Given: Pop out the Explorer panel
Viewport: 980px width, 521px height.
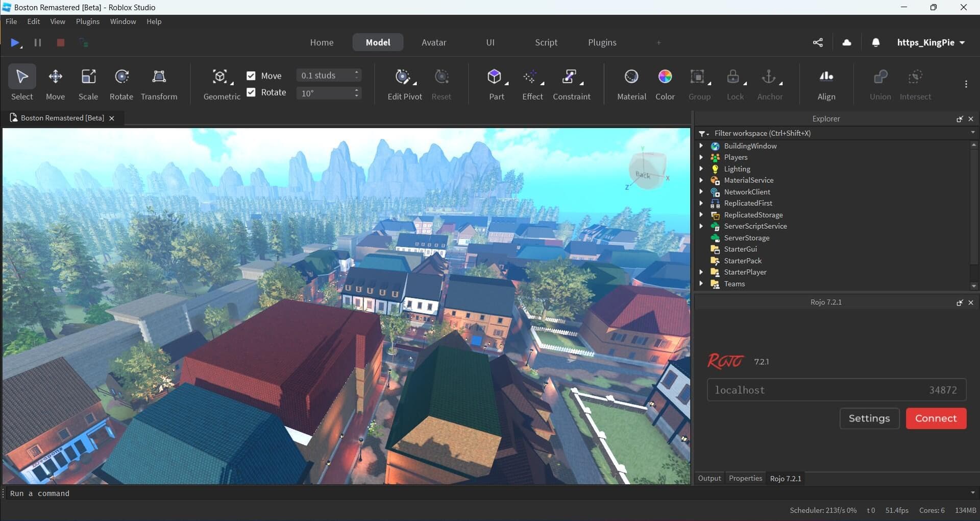Looking at the screenshot, I should tap(960, 119).
